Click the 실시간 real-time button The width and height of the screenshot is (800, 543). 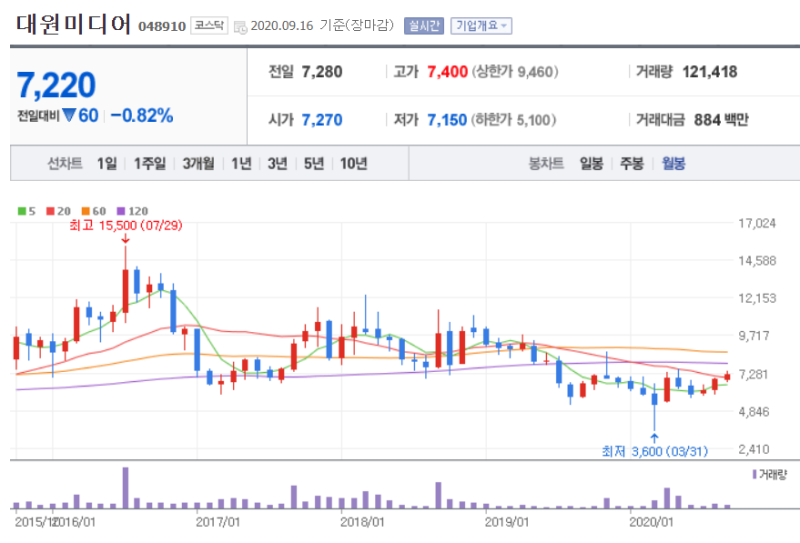(424, 26)
